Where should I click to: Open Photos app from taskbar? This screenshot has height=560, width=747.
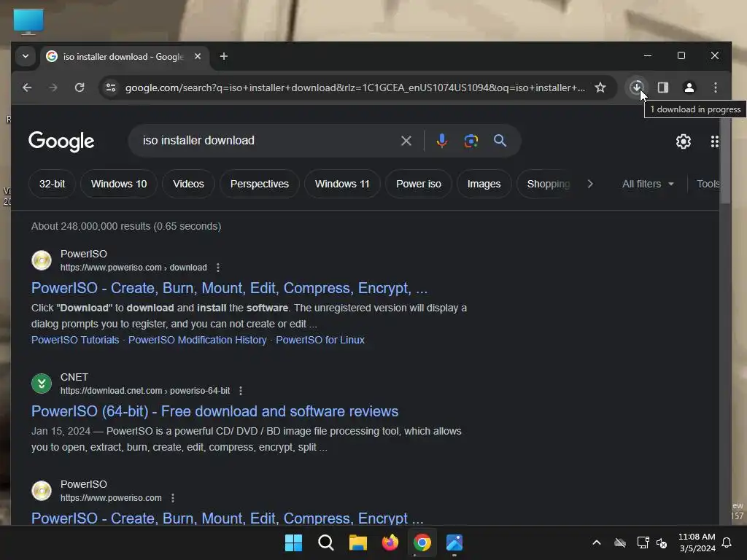[454, 542]
